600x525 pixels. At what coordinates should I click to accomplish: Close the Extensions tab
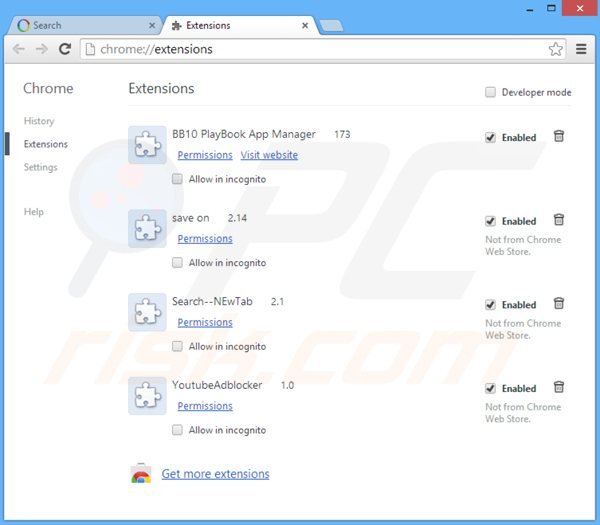(x=305, y=26)
